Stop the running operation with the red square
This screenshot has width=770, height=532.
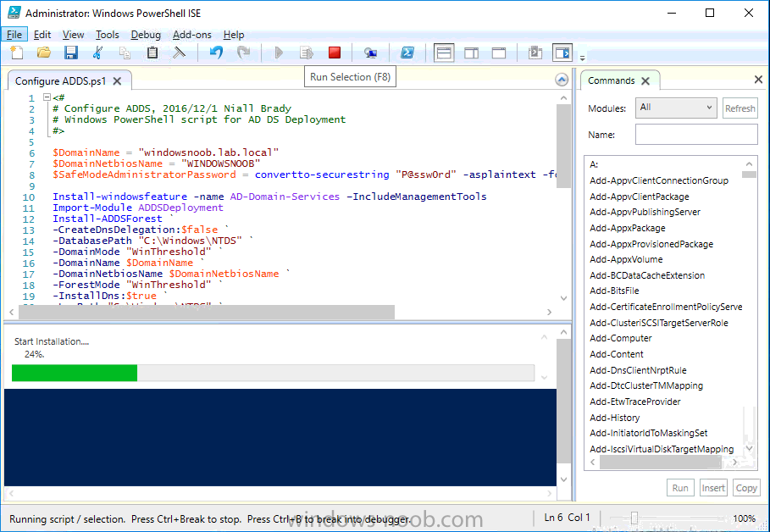click(x=335, y=53)
